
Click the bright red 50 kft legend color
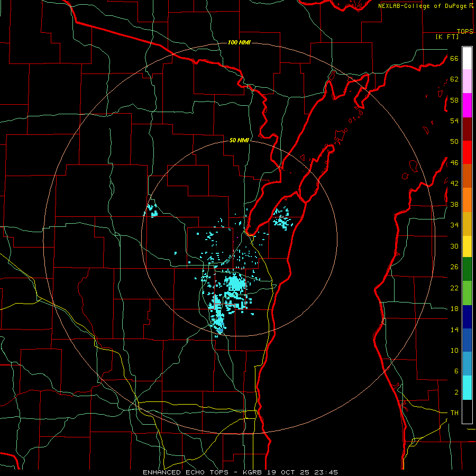467,153
